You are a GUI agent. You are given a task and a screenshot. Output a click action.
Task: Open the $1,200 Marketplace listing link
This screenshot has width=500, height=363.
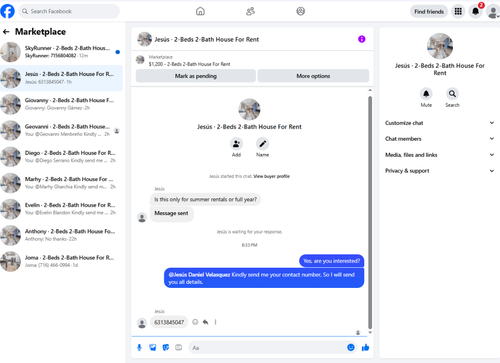coord(189,64)
